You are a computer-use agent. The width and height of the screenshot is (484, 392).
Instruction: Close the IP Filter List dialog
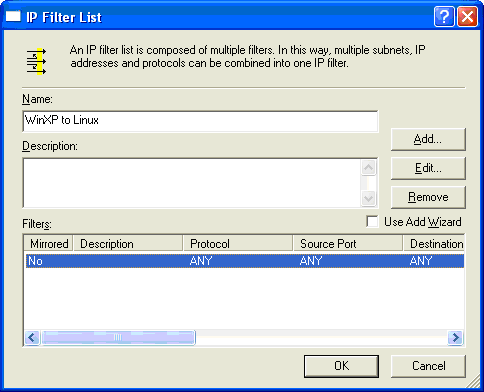tap(467, 16)
